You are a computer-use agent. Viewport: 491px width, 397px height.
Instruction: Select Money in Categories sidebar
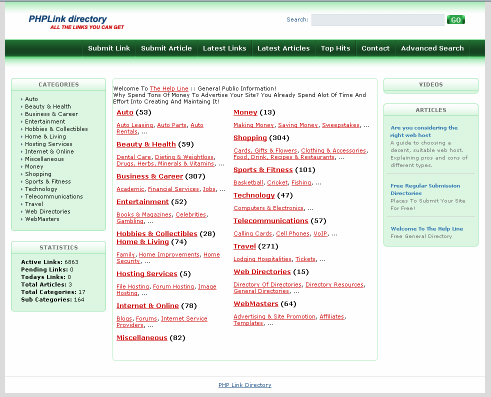click(34, 167)
